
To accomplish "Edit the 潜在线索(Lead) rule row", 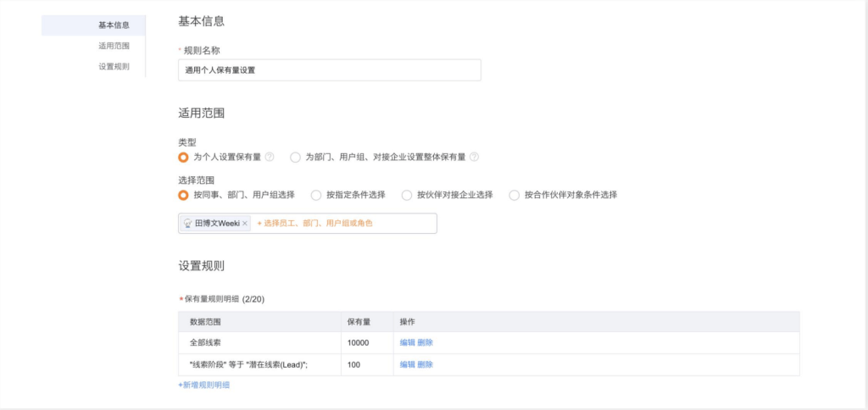I will coord(407,364).
